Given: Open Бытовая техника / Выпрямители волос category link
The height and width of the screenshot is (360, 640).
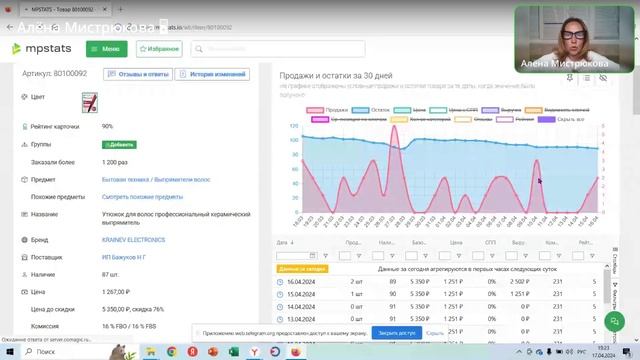Looking at the screenshot, I should tap(156, 180).
